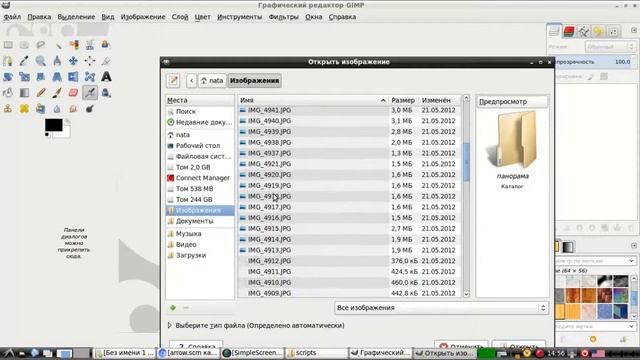Open the foreground color black swatch

point(53,125)
